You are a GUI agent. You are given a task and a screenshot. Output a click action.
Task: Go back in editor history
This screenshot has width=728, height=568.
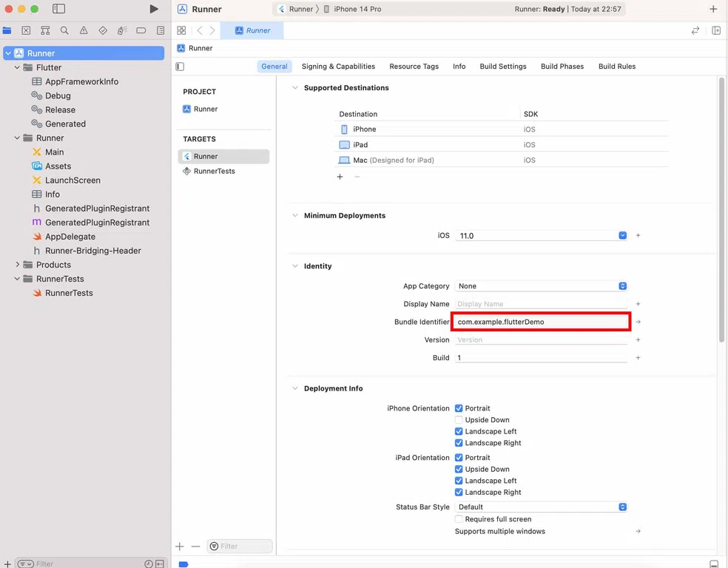point(200,30)
